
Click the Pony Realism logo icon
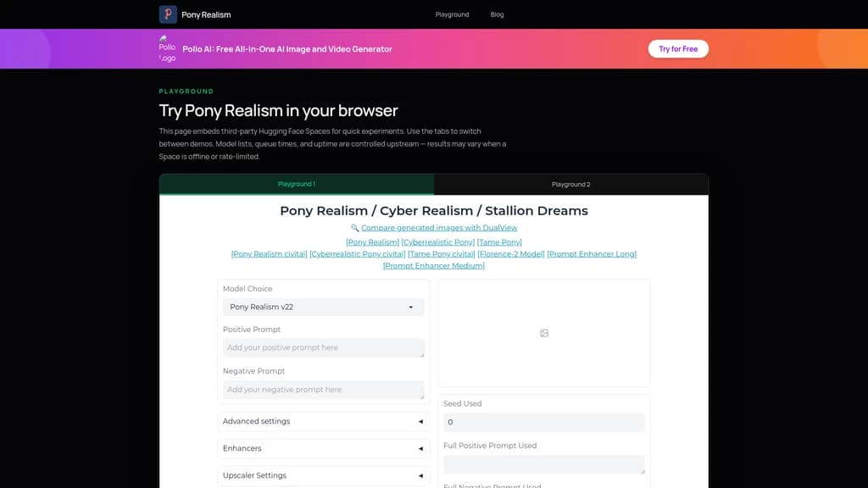(x=168, y=14)
